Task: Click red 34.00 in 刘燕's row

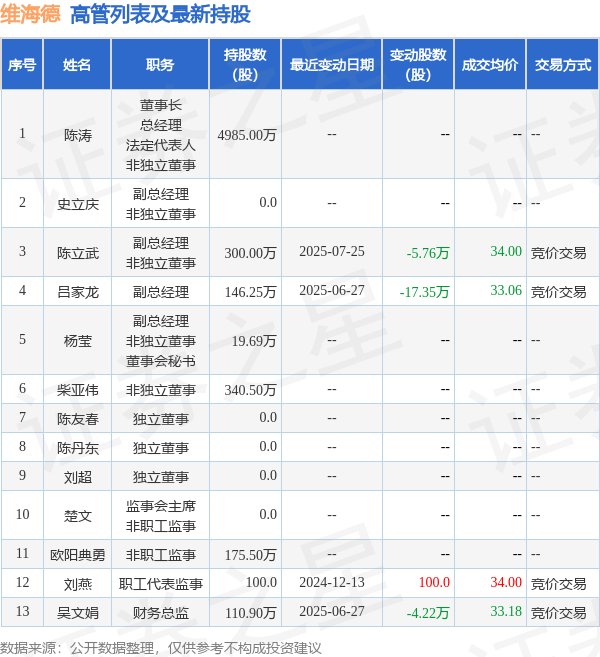Action: coord(506,582)
